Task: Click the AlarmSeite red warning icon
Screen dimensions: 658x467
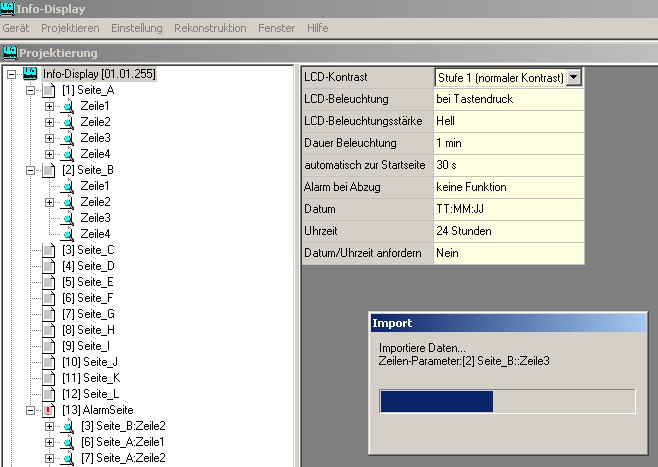Action: click(48, 410)
